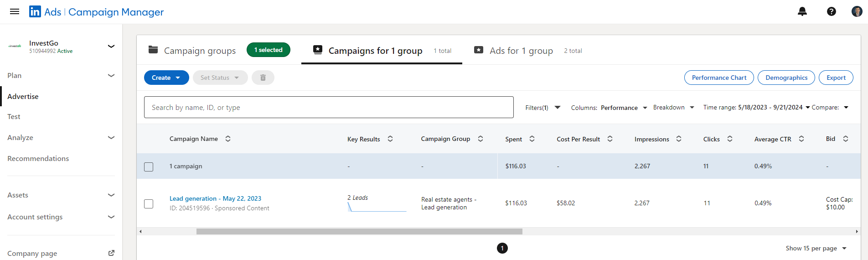Open the help question mark icon

pyautogui.click(x=832, y=11)
